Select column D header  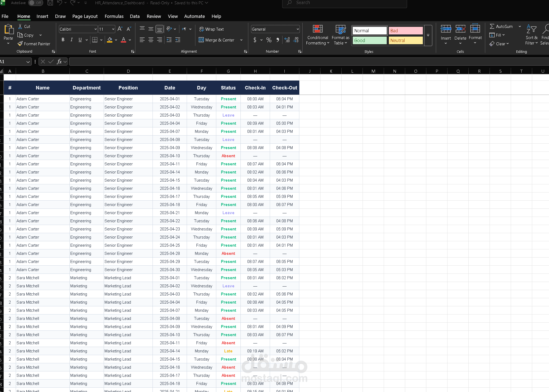tap(128, 71)
